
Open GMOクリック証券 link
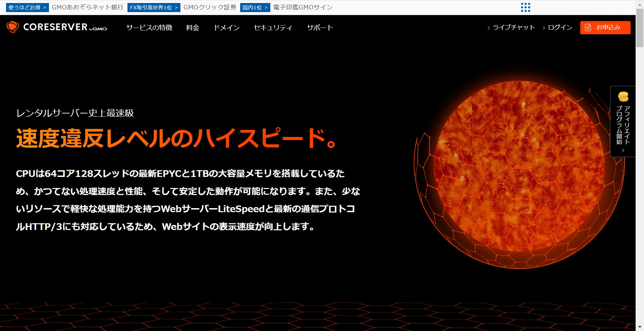(210, 7)
